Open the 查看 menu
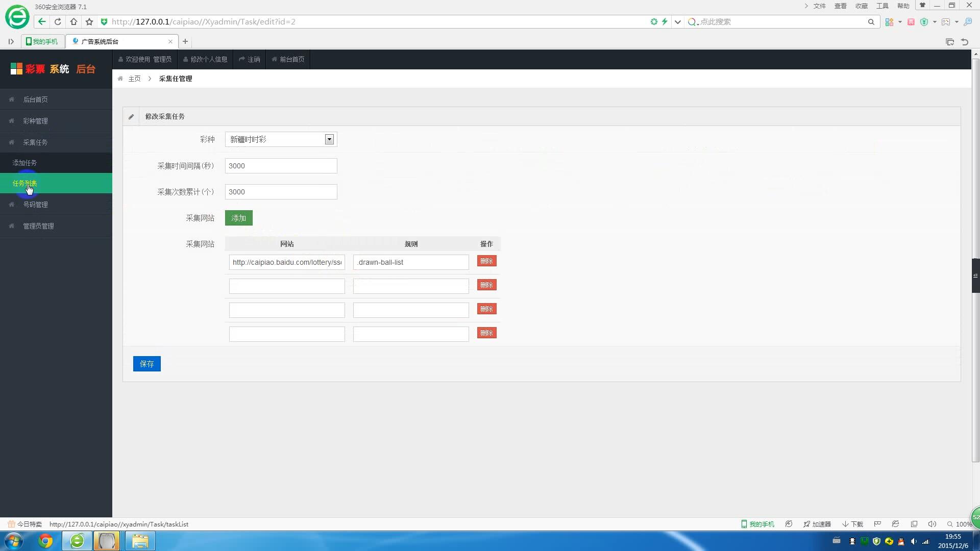The width and height of the screenshot is (980, 551). pyautogui.click(x=841, y=6)
